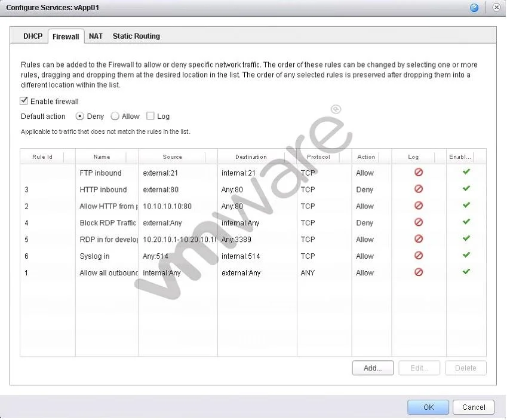Screen dimensions: 507x420
Task: Click the log icon for Syslog in rule
Action: 419,255
